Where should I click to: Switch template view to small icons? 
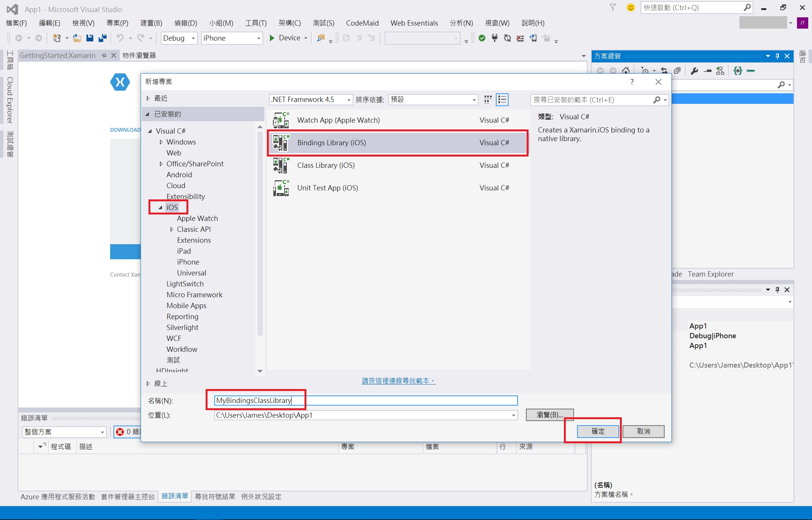(488, 99)
